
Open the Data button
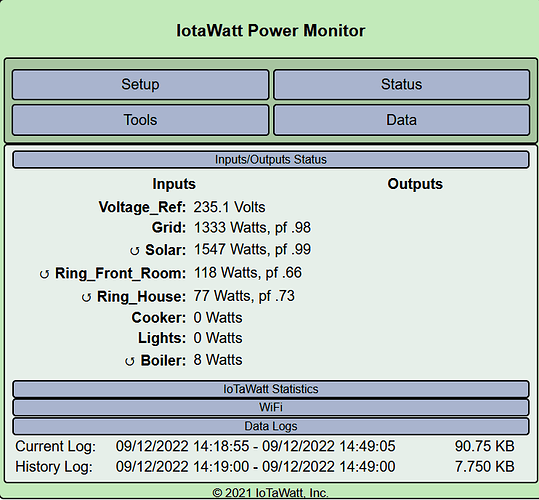click(x=402, y=120)
